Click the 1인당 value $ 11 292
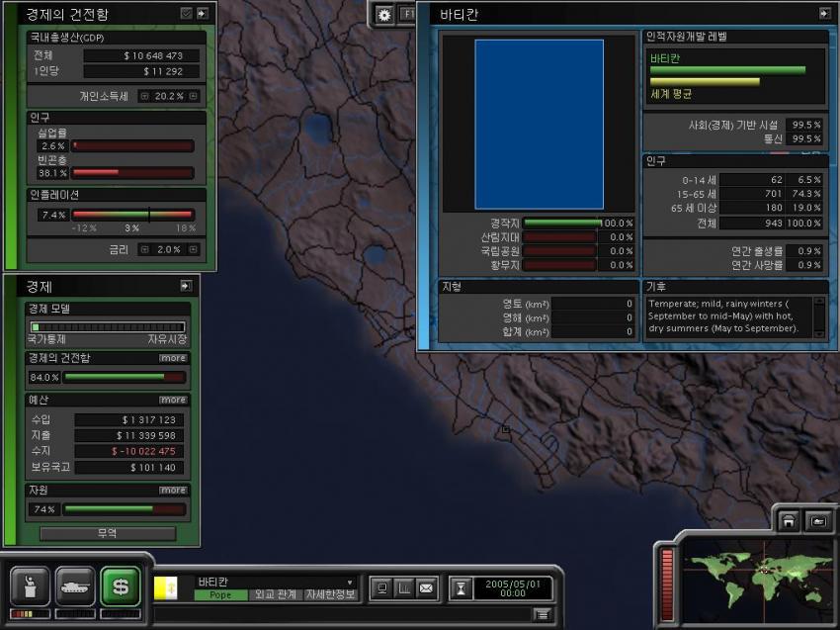This screenshot has height=630, width=840. click(x=141, y=71)
